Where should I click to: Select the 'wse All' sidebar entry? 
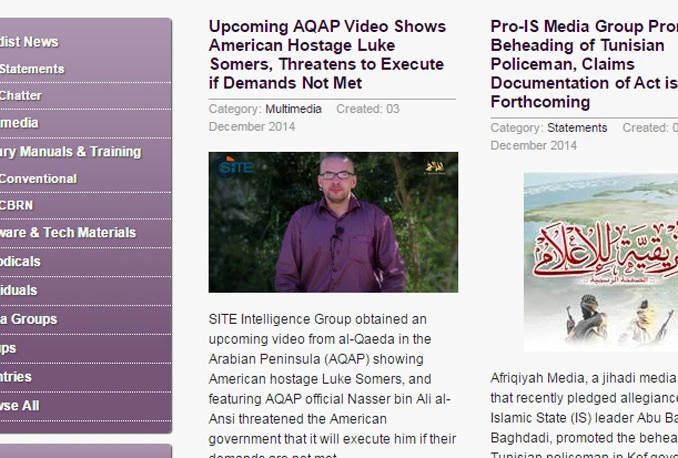coord(19,406)
